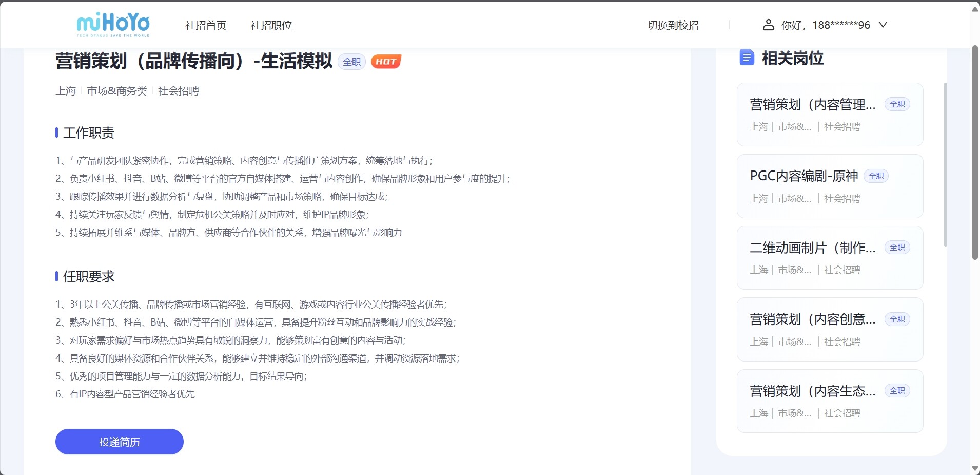Screen dimensions: 980x475
Task: Switch to campus recruiting via 切换到校招
Action: point(672,25)
